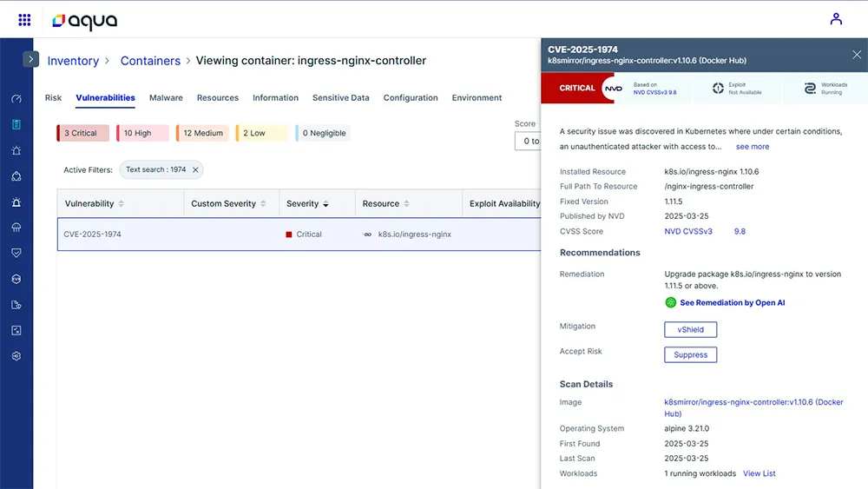Close the CVE-2025-1974 details panel
Viewport: 868px width, 489px height.
point(857,55)
